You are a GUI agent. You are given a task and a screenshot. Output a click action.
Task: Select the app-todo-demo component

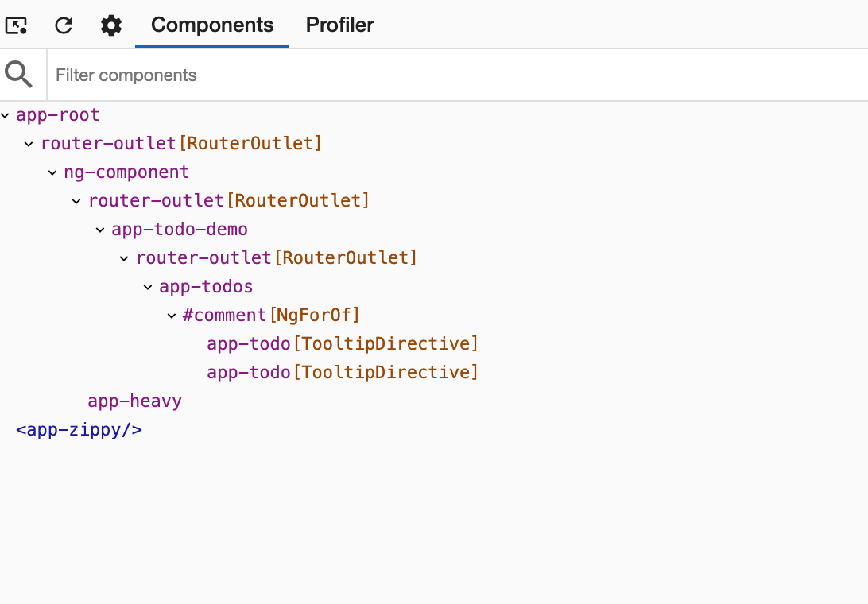(180, 230)
